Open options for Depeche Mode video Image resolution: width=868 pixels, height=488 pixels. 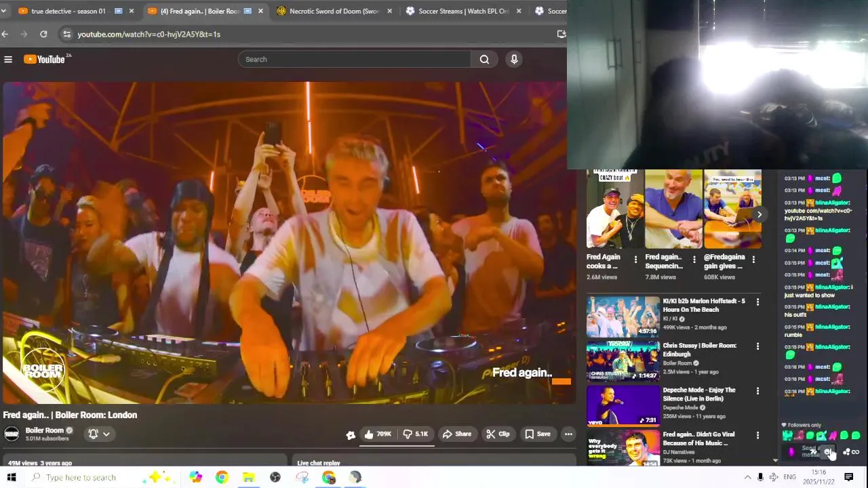pyautogui.click(x=757, y=391)
